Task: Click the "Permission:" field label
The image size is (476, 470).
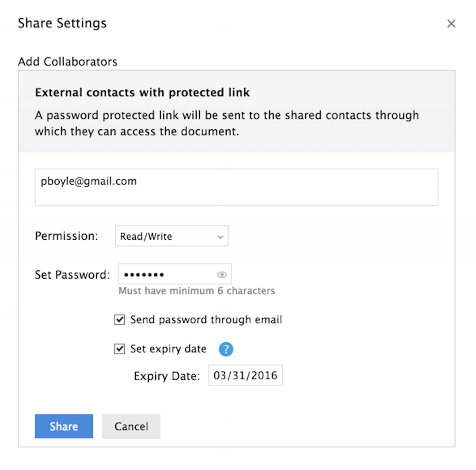Action: (66, 236)
